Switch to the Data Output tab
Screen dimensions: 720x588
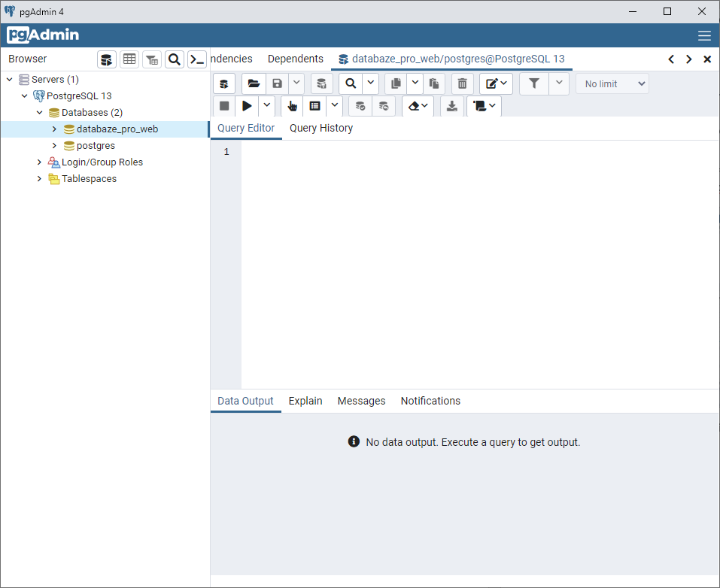click(245, 402)
